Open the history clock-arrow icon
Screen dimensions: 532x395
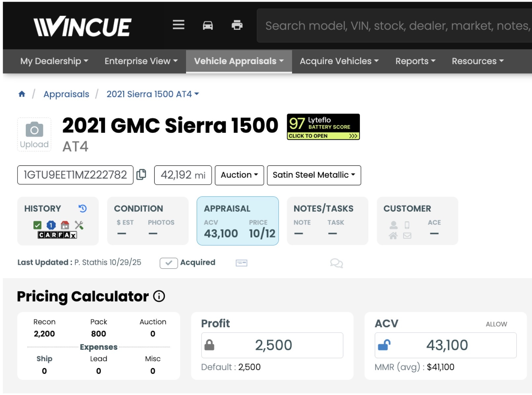(x=82, y=208)
